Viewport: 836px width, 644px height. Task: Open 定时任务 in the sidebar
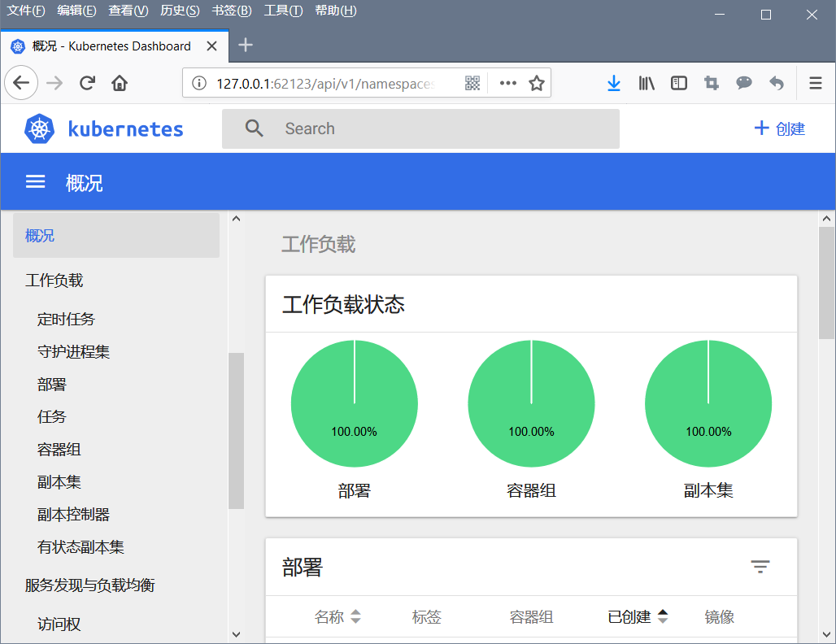coord(66,320)
